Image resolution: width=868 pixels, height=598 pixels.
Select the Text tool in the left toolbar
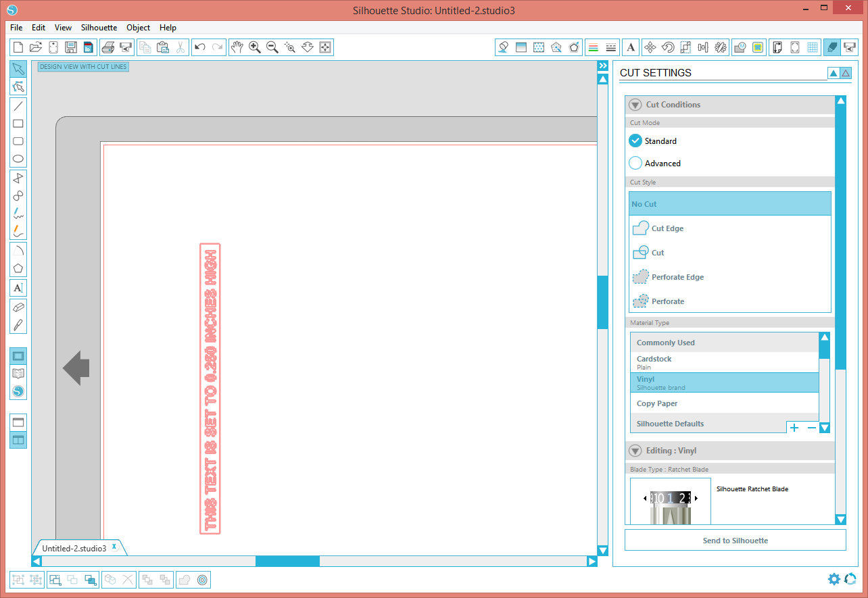click(18, 288)
